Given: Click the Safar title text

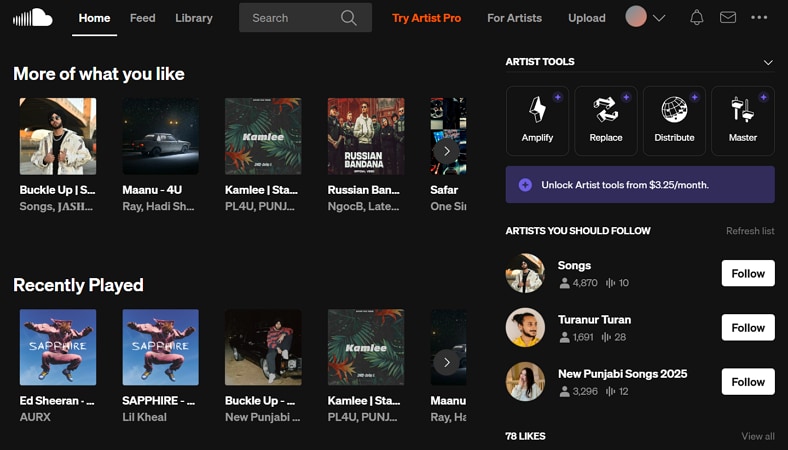Looking at the screenshot, I should (x=444, y=190).
